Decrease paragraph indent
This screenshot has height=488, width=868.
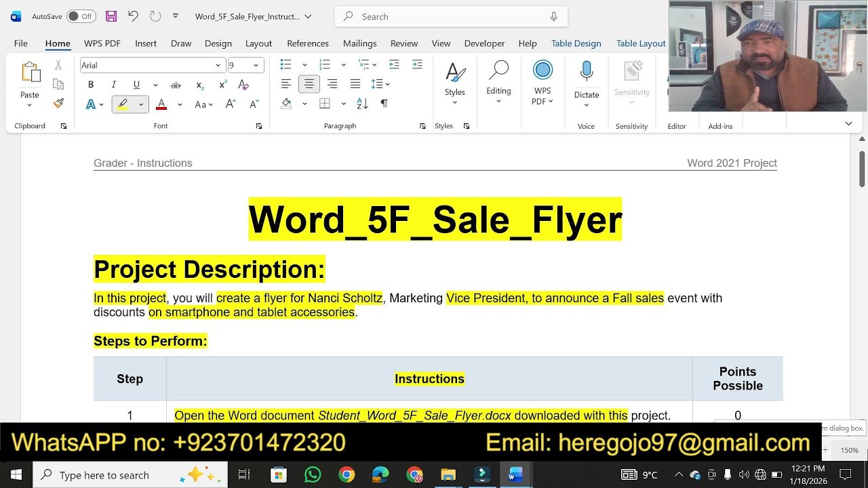tap(394, 64)
